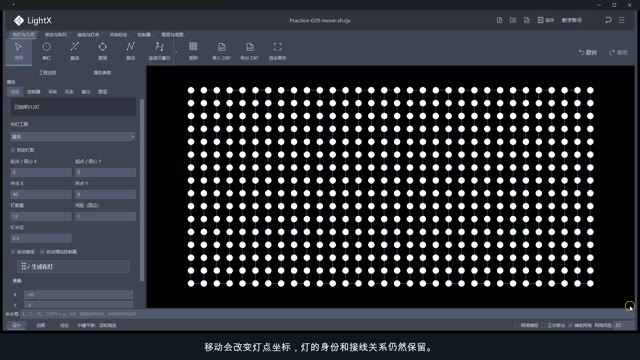Click the end point X field showing 40
Image resolution: width=640 pixels, height=360 pixels.
pos(41,194)
